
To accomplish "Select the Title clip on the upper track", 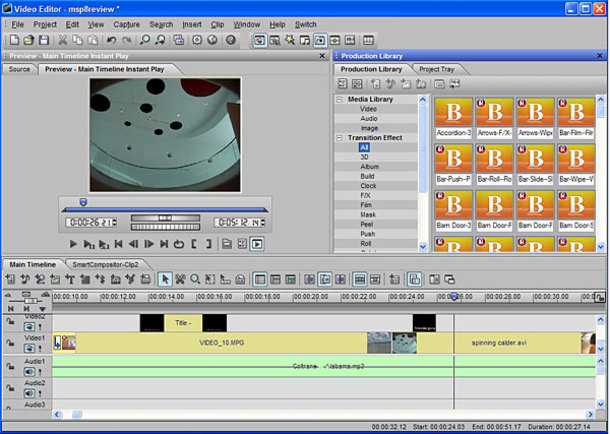I will [183, 323].
